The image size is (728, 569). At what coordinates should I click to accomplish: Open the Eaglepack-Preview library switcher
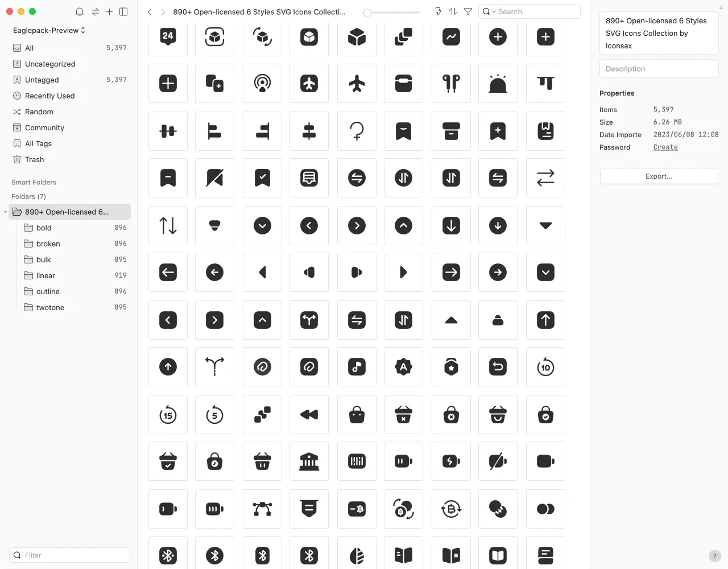[49, 30]
